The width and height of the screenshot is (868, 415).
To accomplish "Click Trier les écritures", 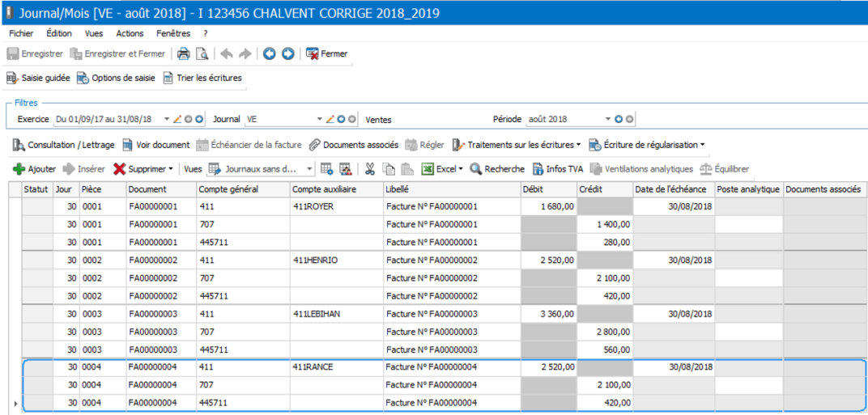I will pos(202,78).
